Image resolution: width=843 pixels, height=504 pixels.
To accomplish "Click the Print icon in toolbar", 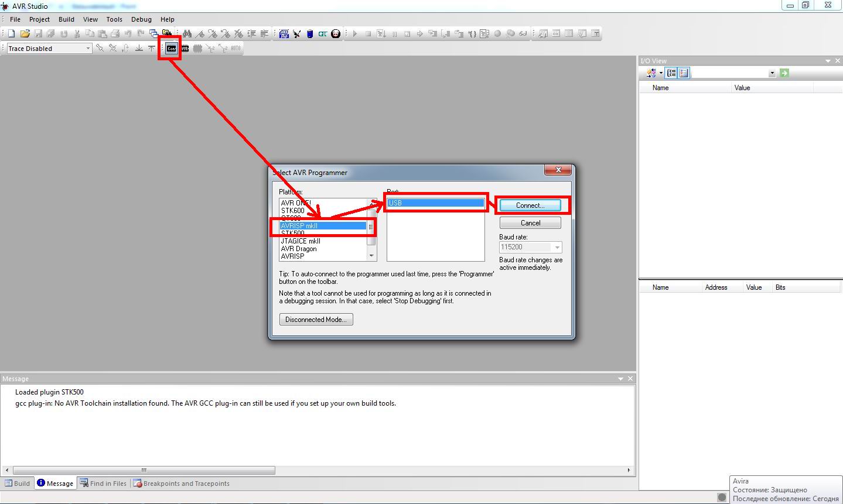I will tap(115, 34).
